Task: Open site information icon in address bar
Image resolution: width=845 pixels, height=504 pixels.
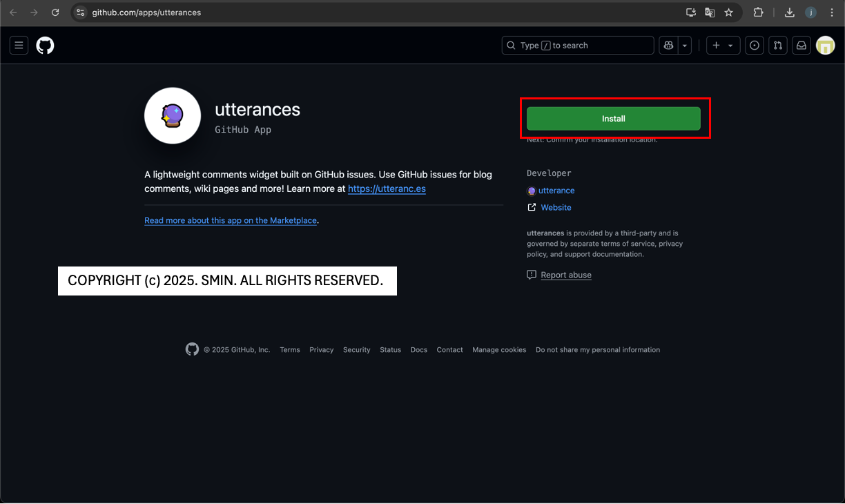Action: 81,12
